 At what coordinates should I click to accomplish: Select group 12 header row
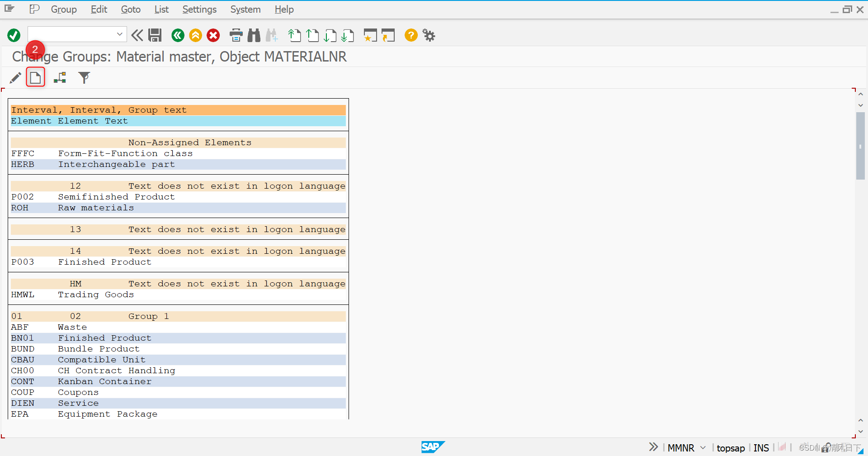pyautogui.click(x=178, y=186)
